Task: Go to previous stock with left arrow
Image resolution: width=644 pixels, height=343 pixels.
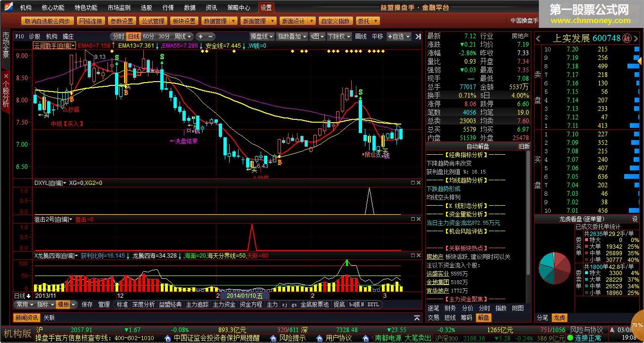Action: tap(539, 38)
